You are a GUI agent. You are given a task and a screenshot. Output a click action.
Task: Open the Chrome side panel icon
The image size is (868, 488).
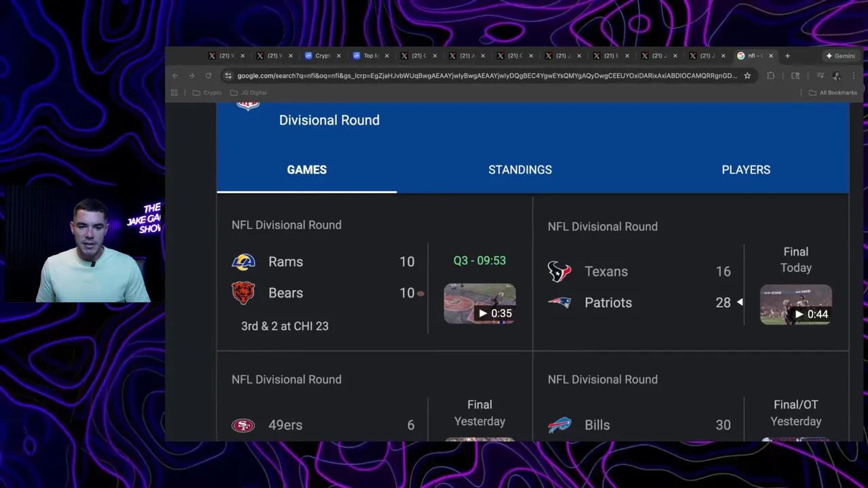[x=795, y=76]
